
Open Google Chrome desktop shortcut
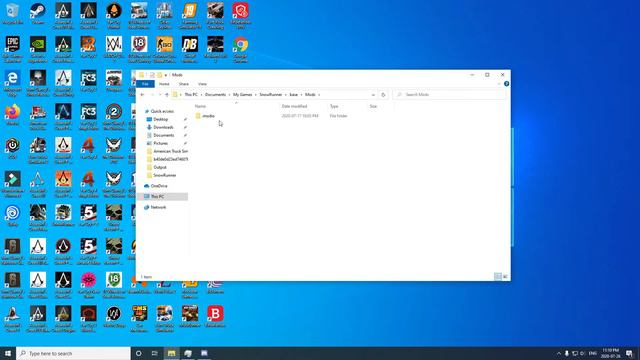coord(240,45)
